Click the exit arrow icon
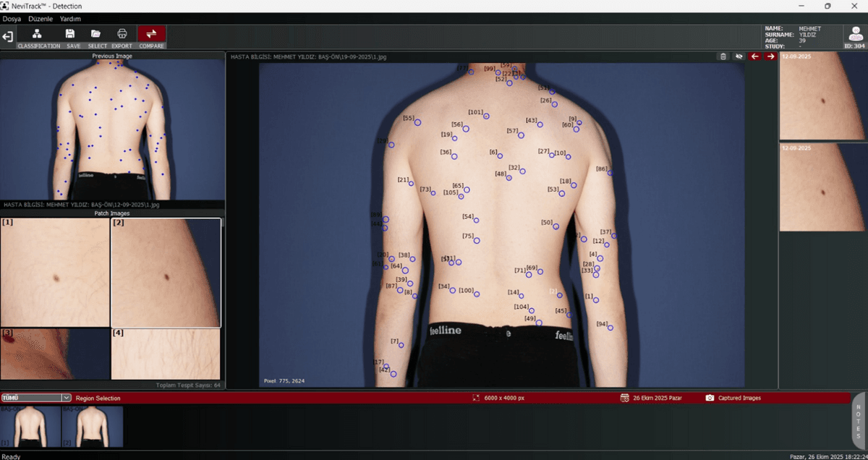This screenshot has width=868, height=460. (7, 37)
